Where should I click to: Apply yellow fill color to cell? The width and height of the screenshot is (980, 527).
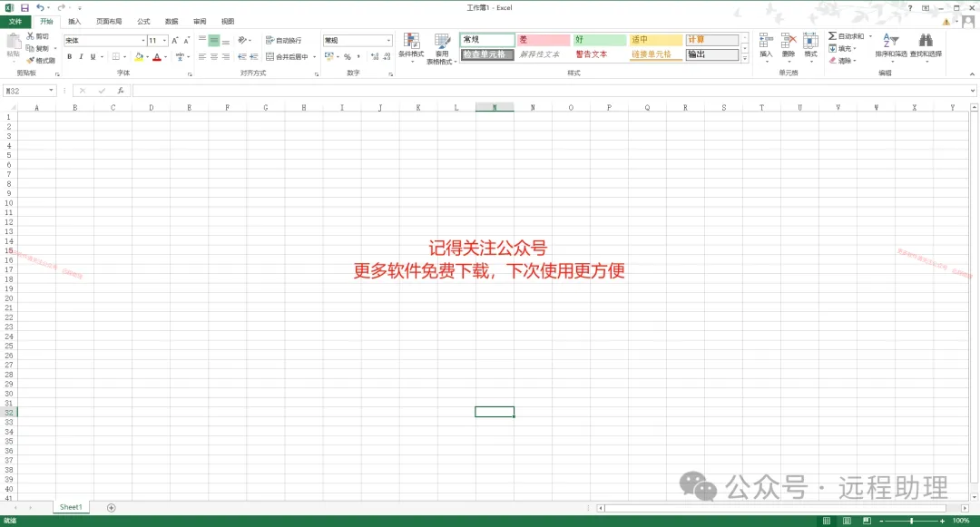pos(139,56)
